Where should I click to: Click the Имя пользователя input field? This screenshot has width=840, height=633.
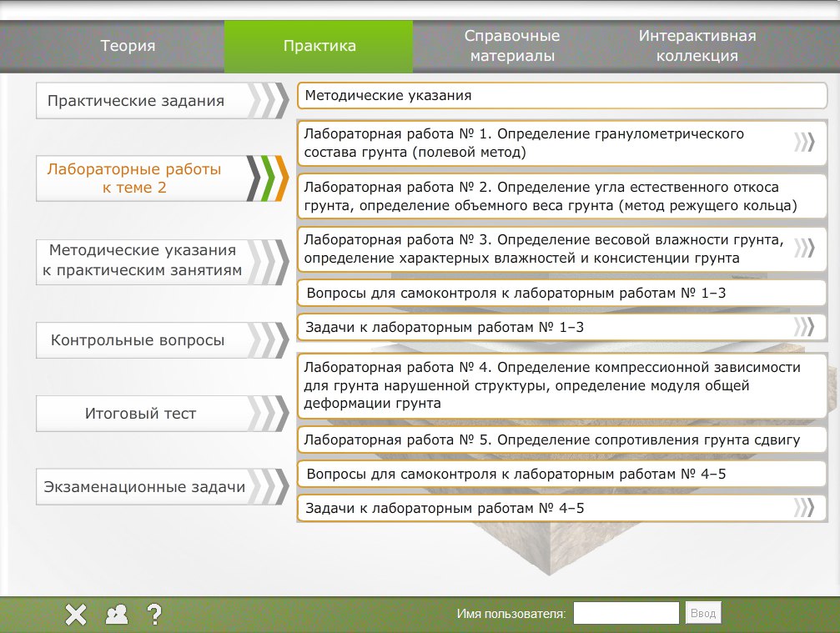pos(626,614)
